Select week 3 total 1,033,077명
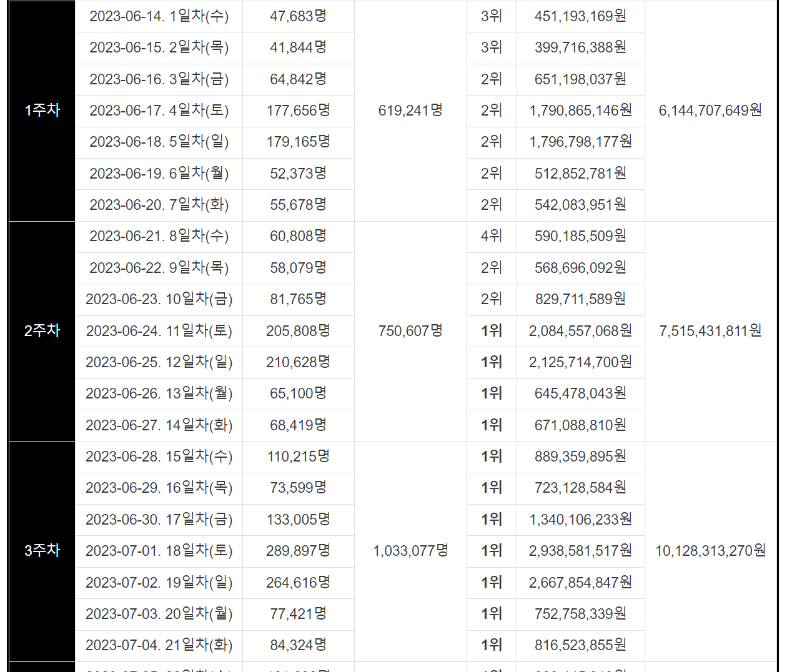The height and width of the screenshot is (672, 787). coord(410,551)
